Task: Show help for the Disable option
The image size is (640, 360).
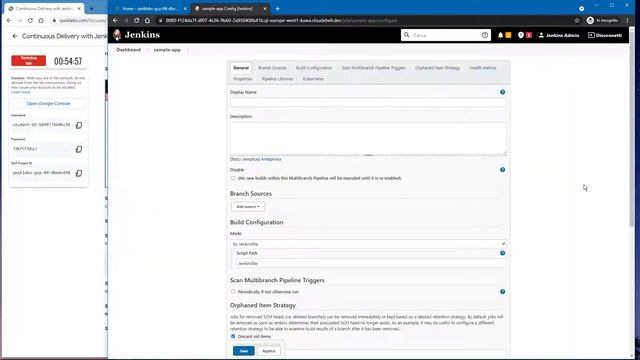Action: (x=502, y=170)
